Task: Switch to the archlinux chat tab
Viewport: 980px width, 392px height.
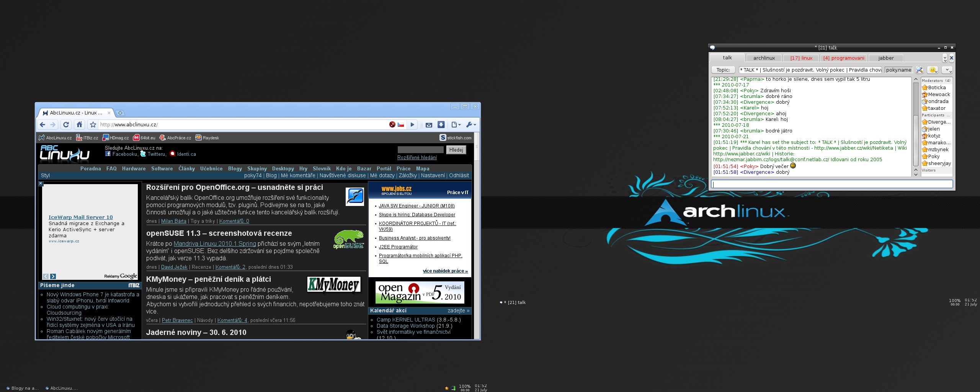Action: tap(764, 58)
